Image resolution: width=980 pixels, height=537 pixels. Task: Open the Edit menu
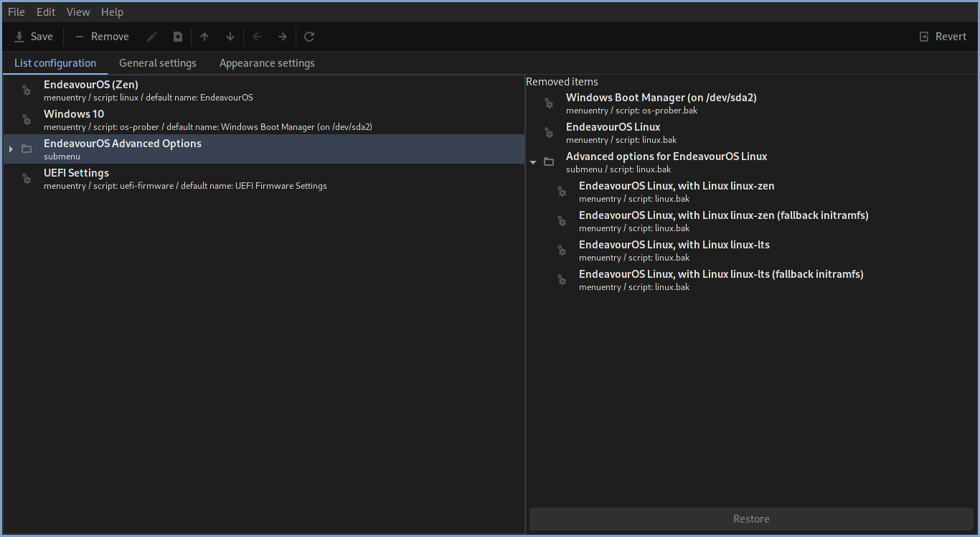[x=46, y=11]
